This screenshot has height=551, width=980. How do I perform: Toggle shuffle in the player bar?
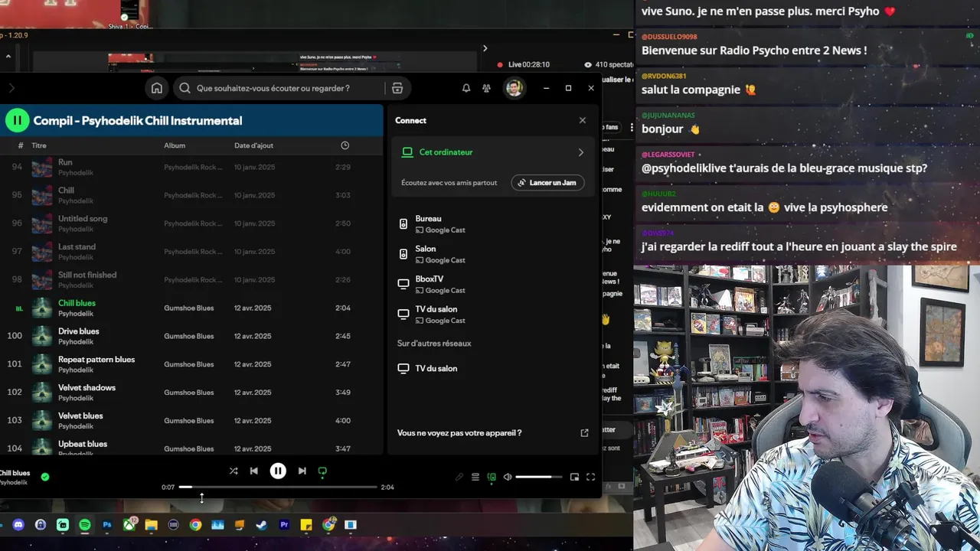(234, 471)
